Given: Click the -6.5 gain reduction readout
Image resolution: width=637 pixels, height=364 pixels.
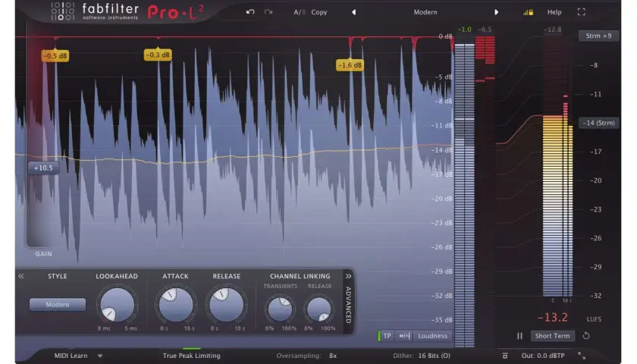Looking at the screenshot, I should point(485,30).
